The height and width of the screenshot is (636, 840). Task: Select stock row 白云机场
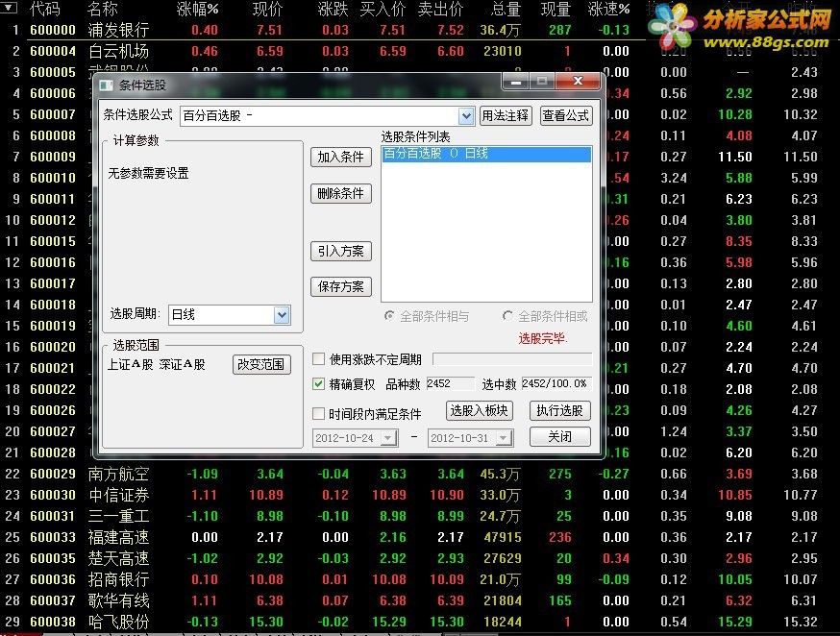click(x=118, y=51)
